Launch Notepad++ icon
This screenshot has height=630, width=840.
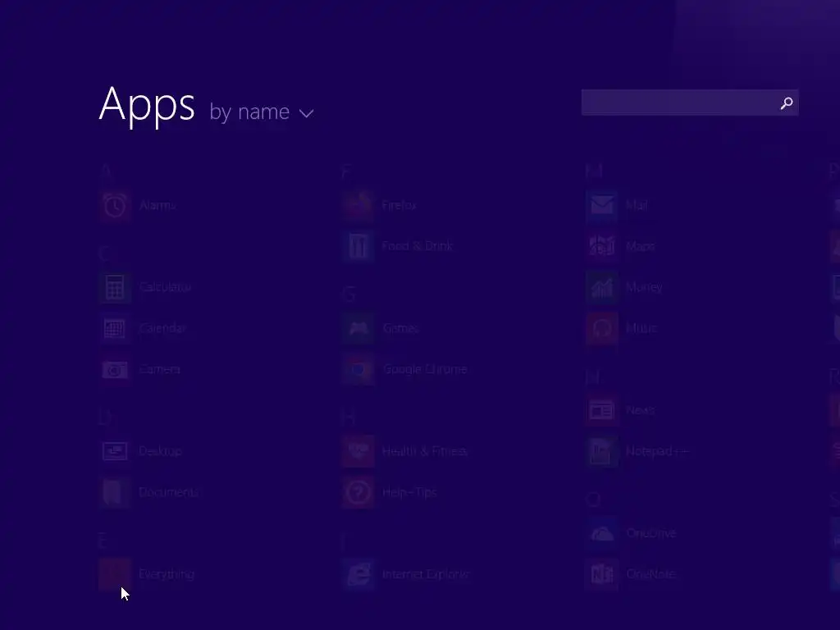point(601,452)
